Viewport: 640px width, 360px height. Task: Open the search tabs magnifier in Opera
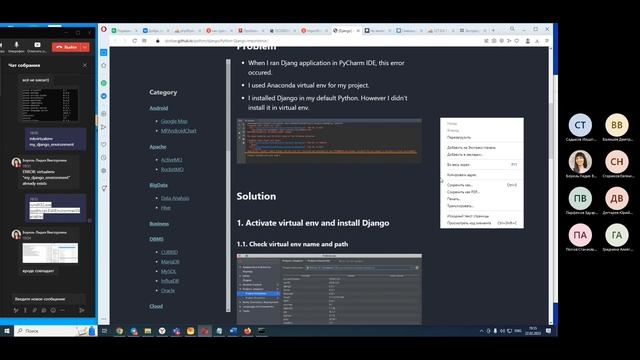(x=512, y=29)
